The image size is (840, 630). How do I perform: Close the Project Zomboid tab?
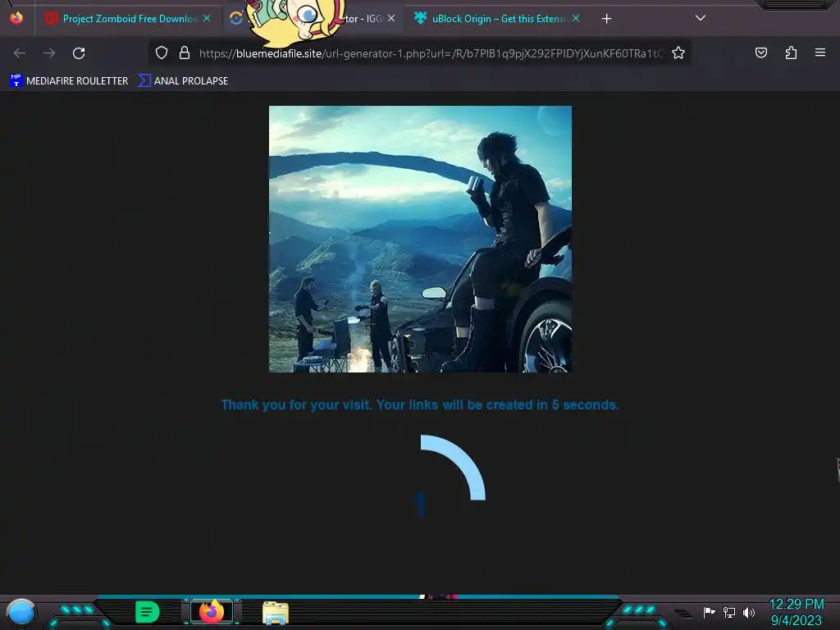207,19
